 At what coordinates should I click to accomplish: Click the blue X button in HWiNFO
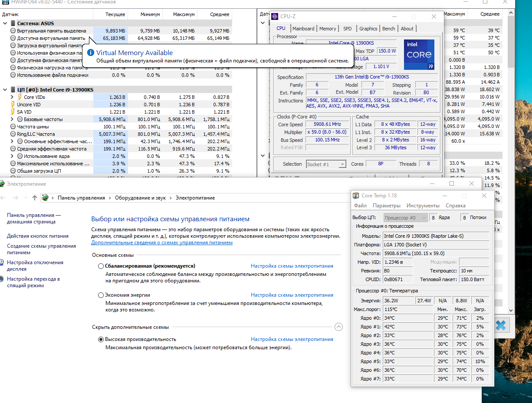501,325
